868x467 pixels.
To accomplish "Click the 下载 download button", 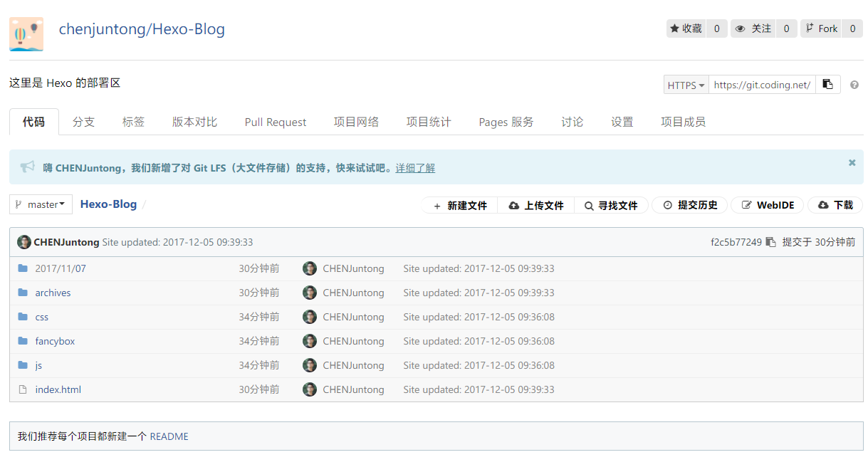I will (x=835, y=205).
